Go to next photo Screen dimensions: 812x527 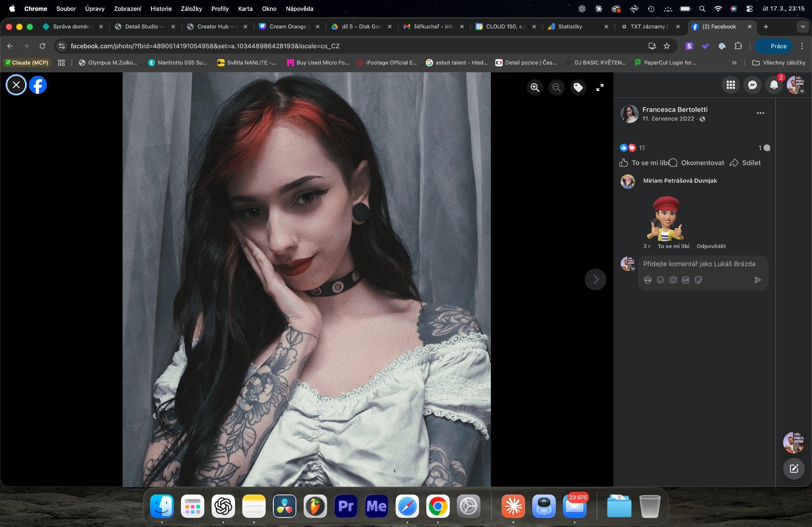click(x=595, y=279)
